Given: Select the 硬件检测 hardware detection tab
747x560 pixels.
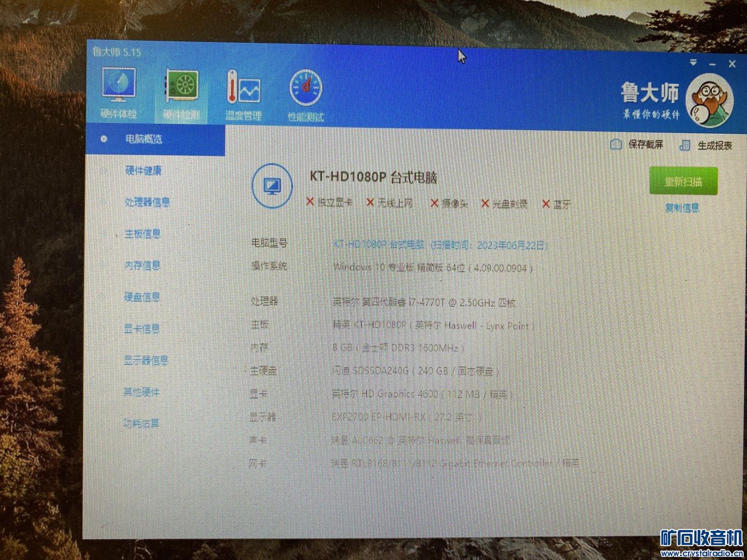Looking at the screenshot, I should click(181, 94).
